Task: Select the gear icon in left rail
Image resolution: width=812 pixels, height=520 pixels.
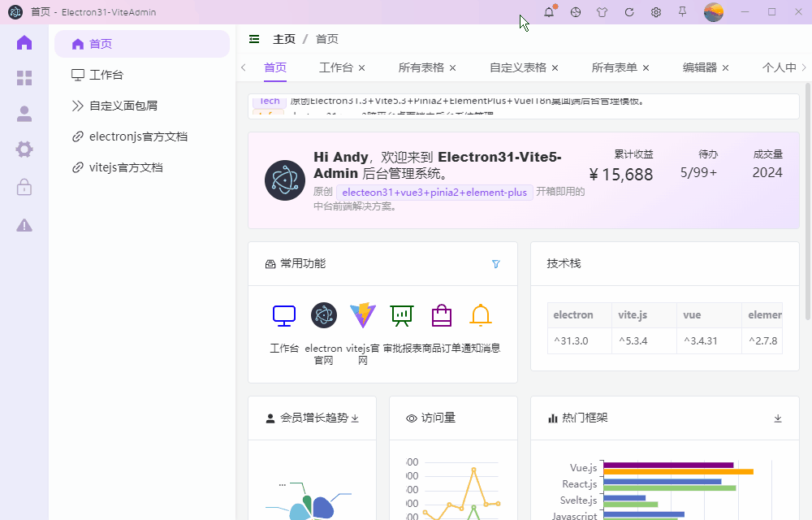Action: point(24,149)
